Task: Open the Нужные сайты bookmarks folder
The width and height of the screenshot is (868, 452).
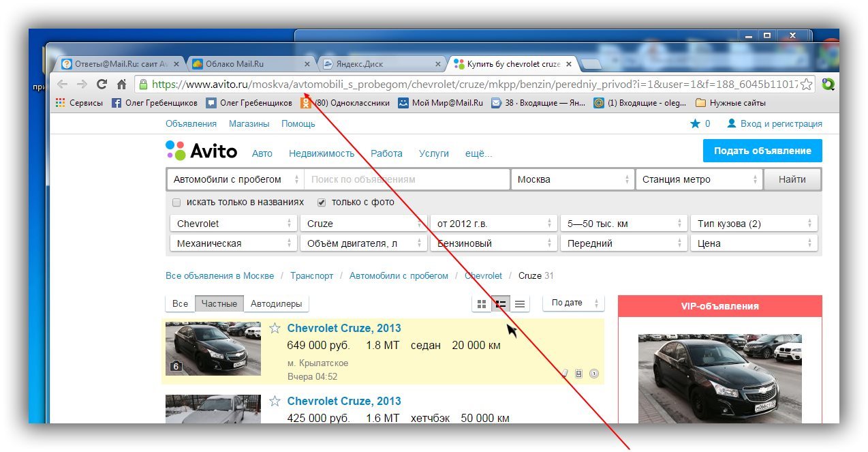Action: coord(730,103)
